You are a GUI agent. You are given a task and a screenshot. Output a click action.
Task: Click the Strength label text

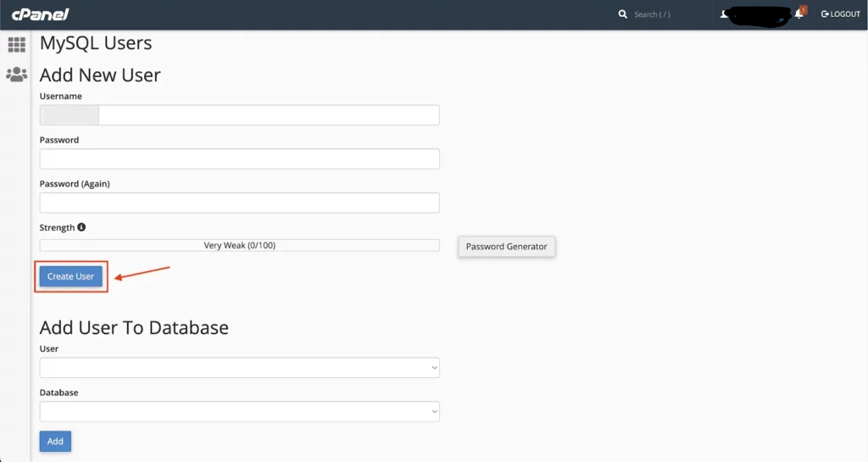57,227
